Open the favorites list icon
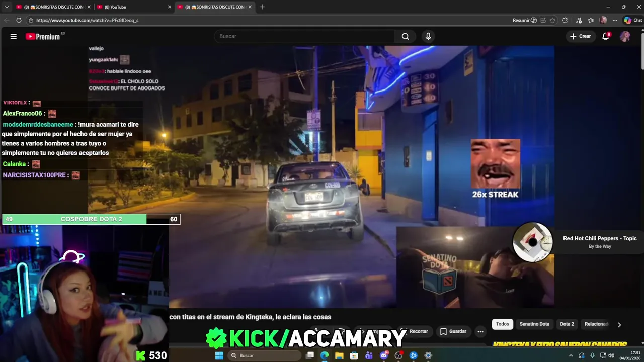This screenshot has height=362, width=644. click(x=591, y=20)
